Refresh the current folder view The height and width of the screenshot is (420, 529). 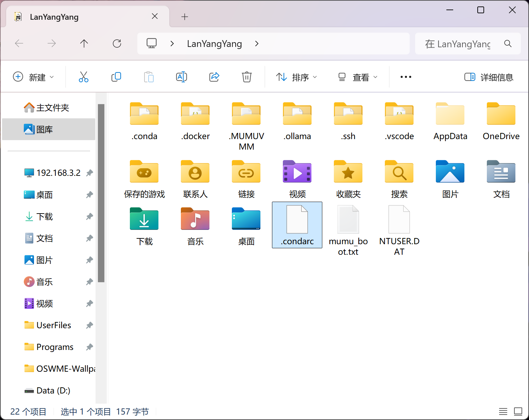117,44
